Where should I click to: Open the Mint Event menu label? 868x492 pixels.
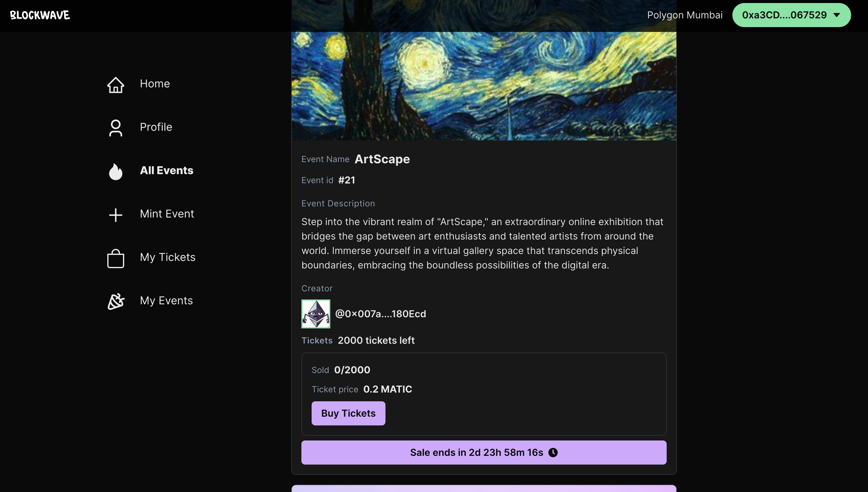point(167,214)
